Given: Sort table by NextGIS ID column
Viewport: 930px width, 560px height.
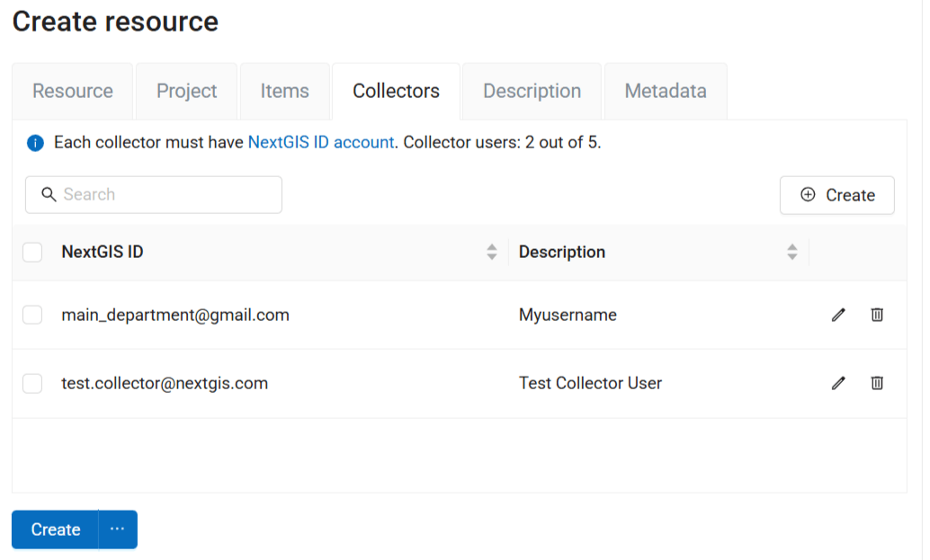Looking at the screenshot, I should point(491,253).
